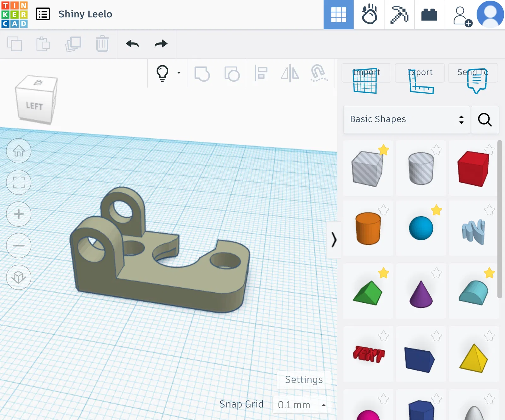Viewport: 505px width, 420px height.
Task: Zoom in using the plus button
Action: (x=19, y=214)
